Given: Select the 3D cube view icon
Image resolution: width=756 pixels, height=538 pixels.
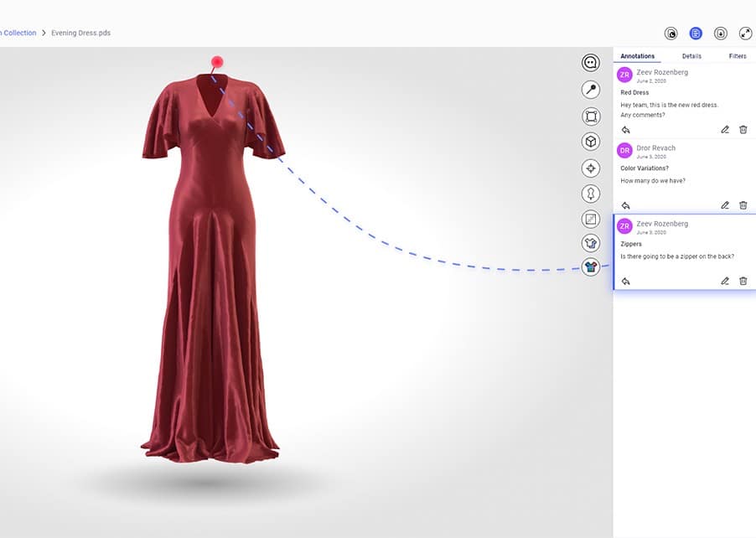Looking at the screenshot, I should (591, 142).
